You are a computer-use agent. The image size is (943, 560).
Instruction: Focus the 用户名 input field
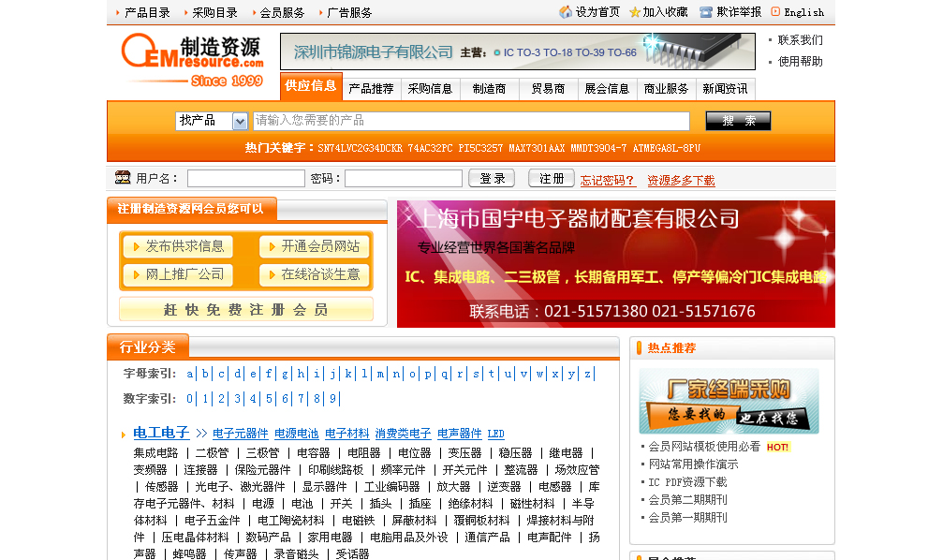click(x=246, y=179)
